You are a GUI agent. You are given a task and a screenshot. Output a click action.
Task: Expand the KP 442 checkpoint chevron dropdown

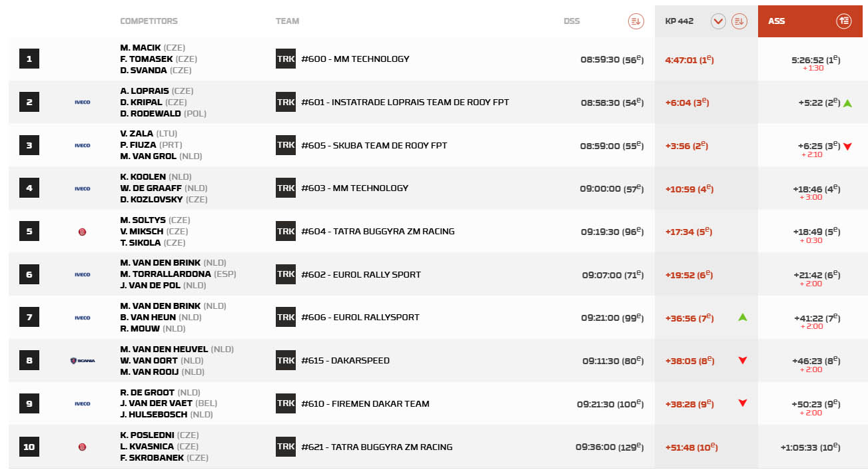tap(718, 21)
